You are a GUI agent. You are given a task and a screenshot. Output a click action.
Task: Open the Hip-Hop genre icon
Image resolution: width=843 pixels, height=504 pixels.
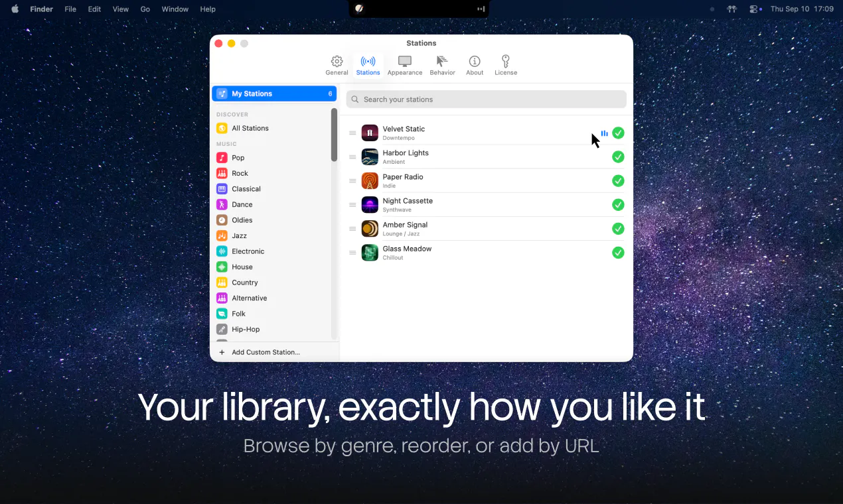coord(222,329)
